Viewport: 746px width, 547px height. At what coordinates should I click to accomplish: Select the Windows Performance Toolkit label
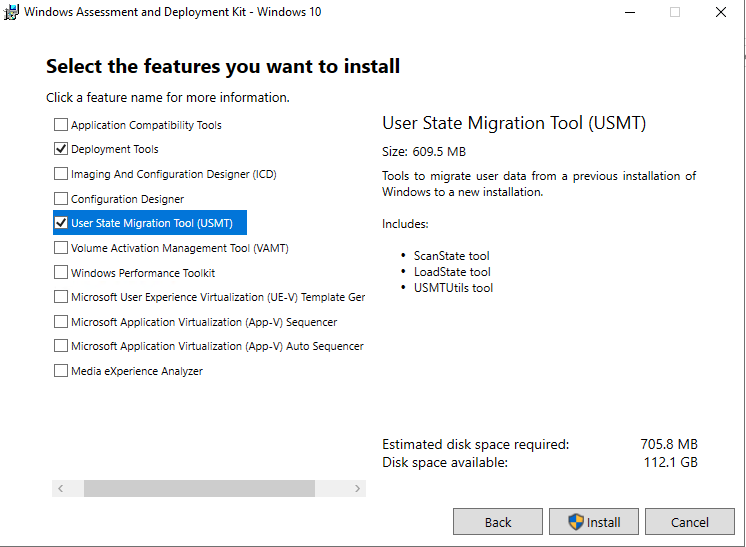point(143,273)
